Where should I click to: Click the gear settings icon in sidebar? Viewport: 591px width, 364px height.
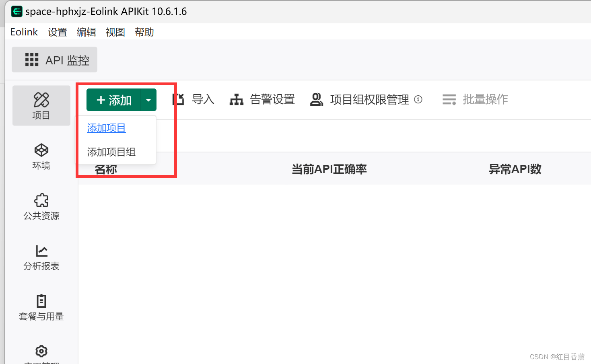click(41, 351)
